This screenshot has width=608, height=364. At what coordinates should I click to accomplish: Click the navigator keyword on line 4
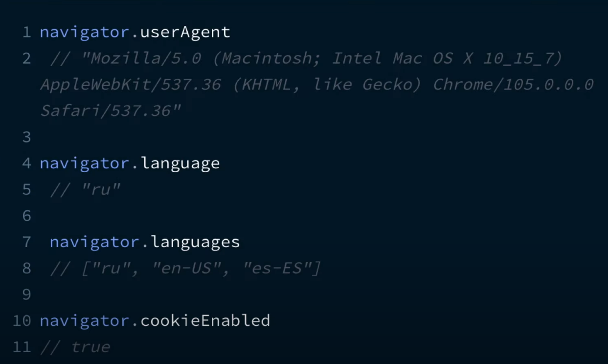85,163
